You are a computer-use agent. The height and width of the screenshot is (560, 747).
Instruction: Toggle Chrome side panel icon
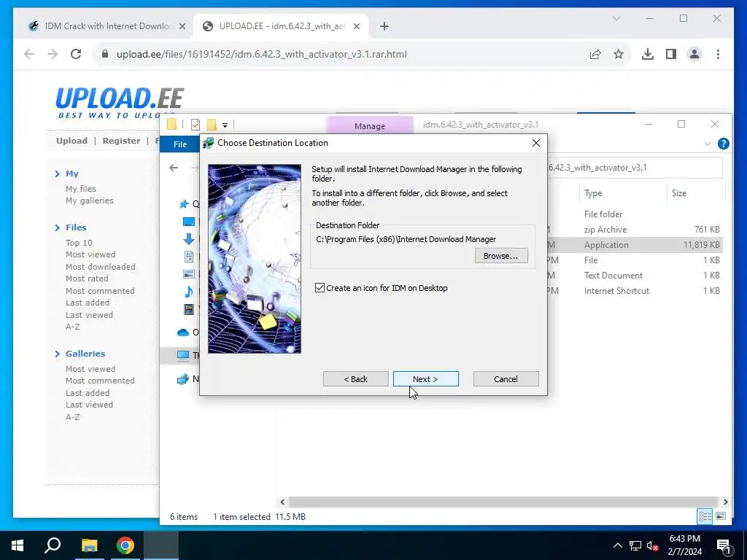click(x=671, y=54)
